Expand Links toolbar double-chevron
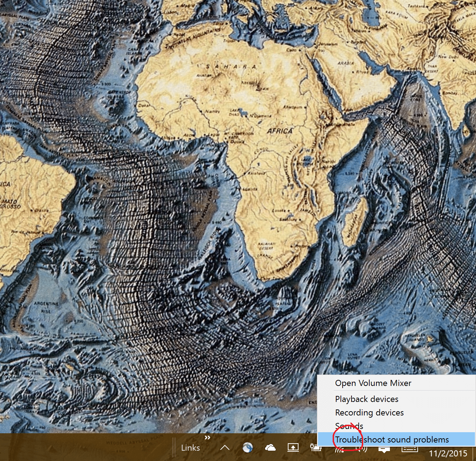This screenshot has width=476, height=461. 207,438
